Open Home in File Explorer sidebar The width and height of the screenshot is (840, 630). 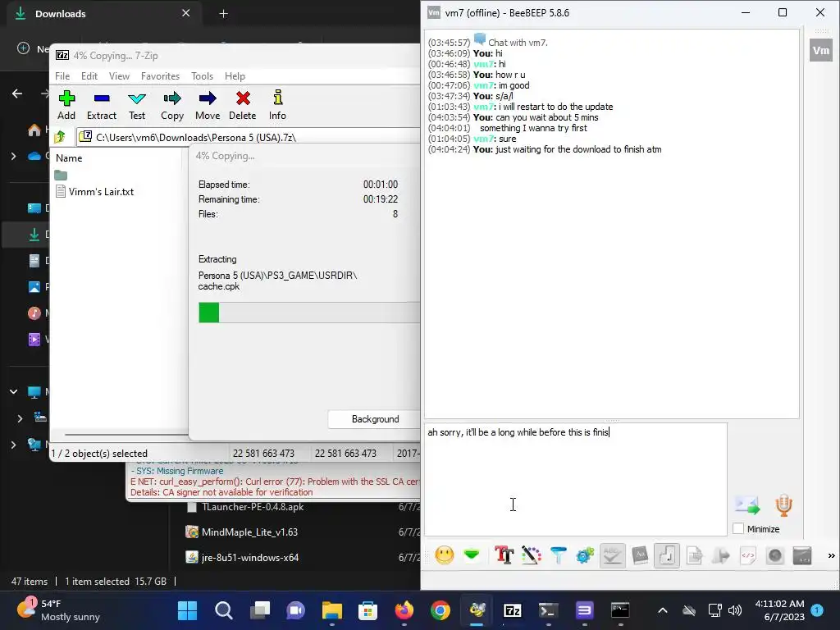34,130
